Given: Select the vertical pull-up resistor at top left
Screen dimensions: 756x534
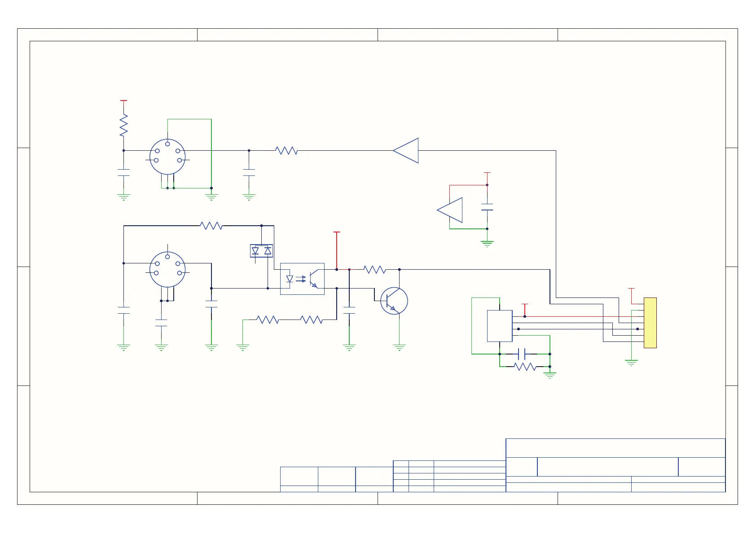Looking at the screenshot, I should click(123, 125).
